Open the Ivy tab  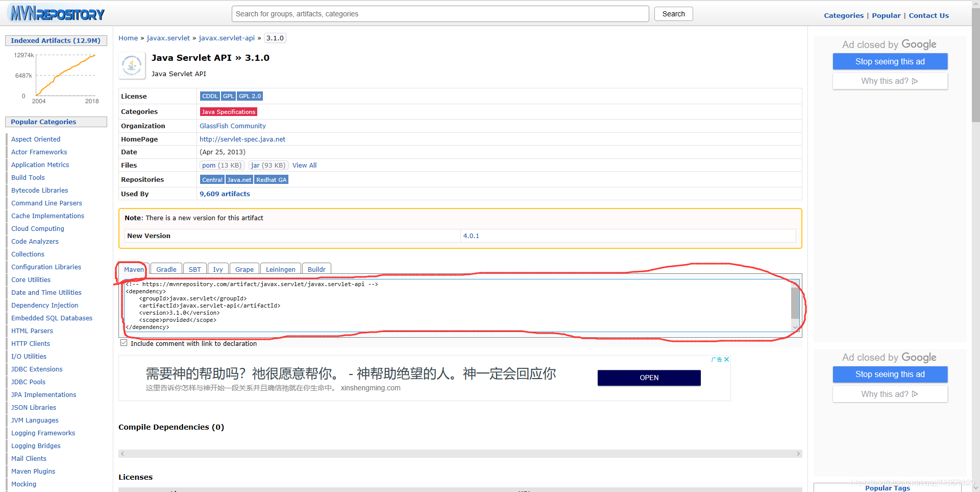click(218, 269)
